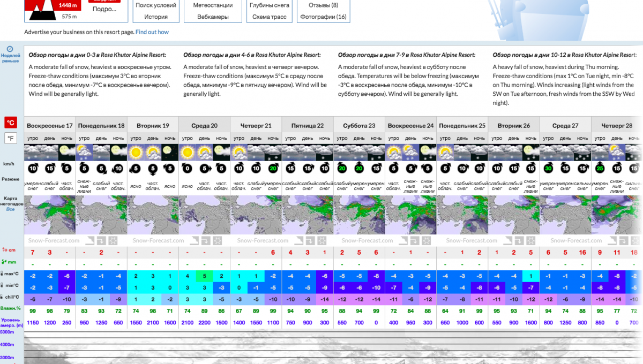Click the Подро... link near the elevation box
Viewport: 643px width, 364px height.
tap(104, 9)
